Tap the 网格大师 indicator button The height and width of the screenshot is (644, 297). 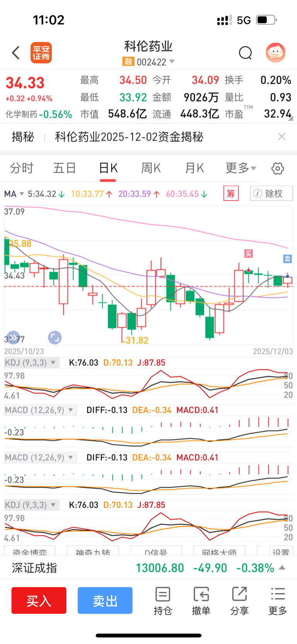click(219, 551)
